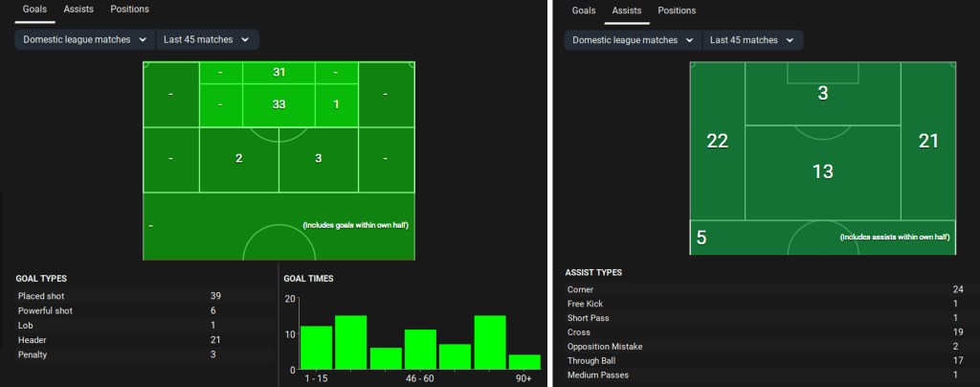Open the left panel's Last 45 matches dropdown
Image resolution: width=980 pixels, height=387 pixels.
point(207,39)
